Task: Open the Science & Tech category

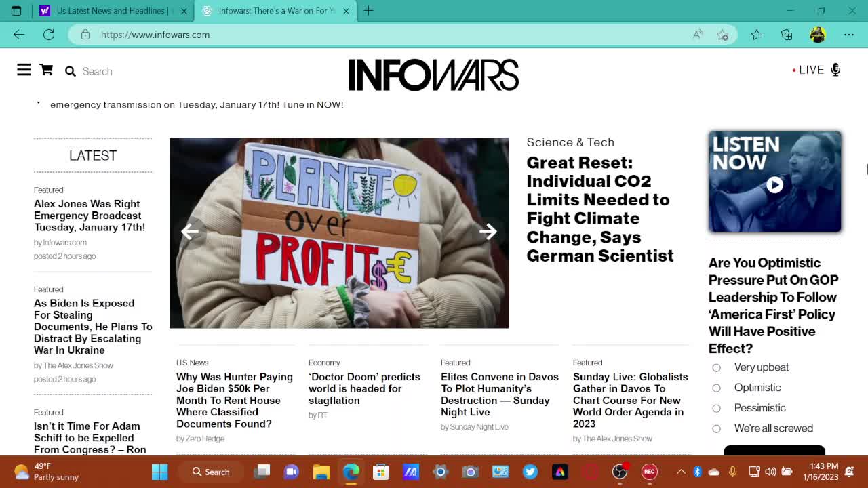Action: point(570,142)
